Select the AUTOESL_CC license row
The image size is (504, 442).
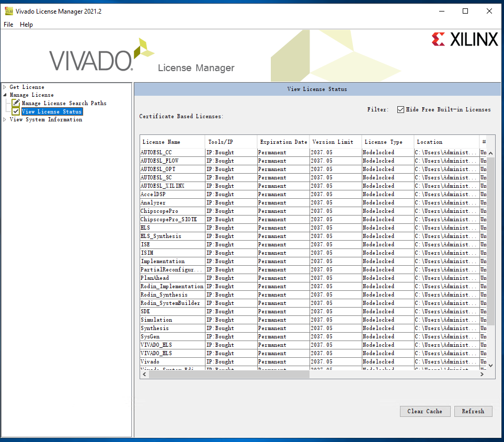313,153
